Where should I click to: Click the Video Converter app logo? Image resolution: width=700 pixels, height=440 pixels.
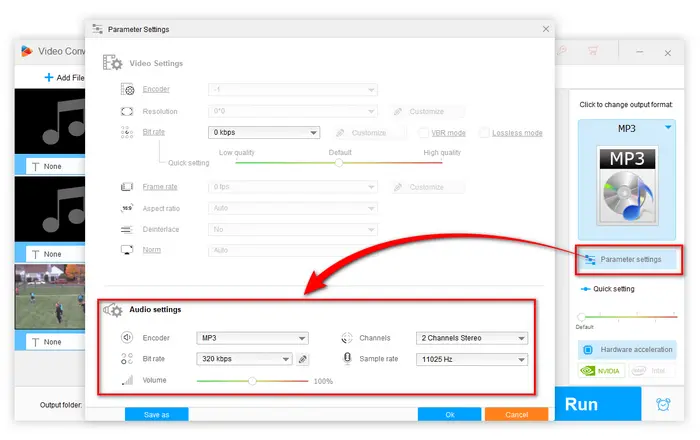coord(26,51)
